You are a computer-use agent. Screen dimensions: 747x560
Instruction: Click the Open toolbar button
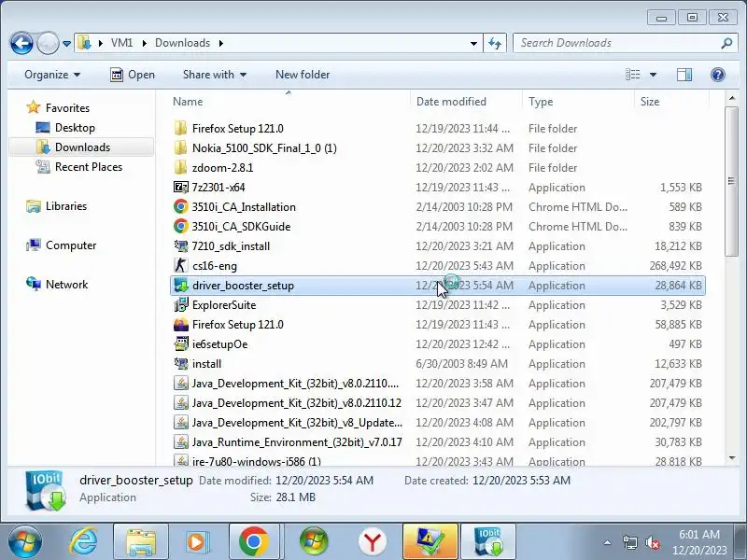133,75
